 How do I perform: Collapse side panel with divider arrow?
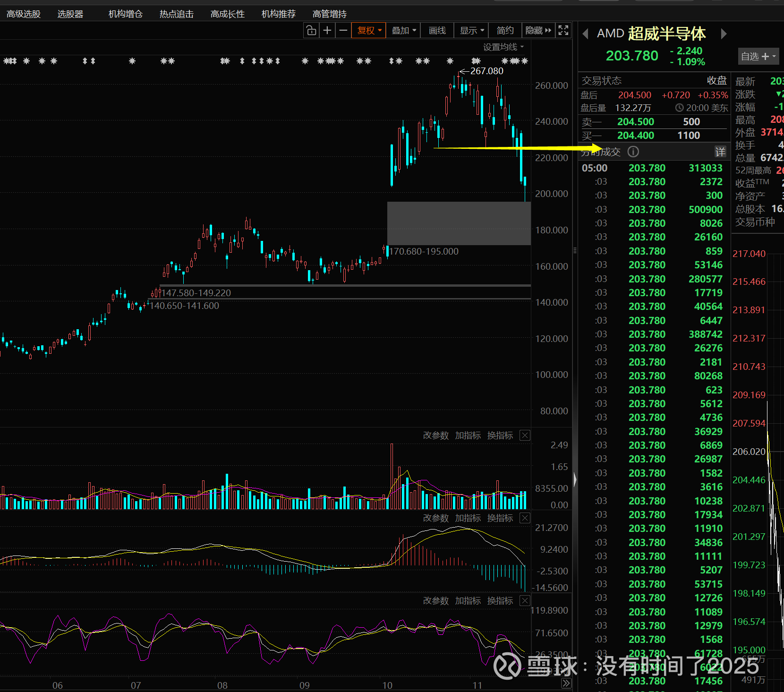click(575, 479)
